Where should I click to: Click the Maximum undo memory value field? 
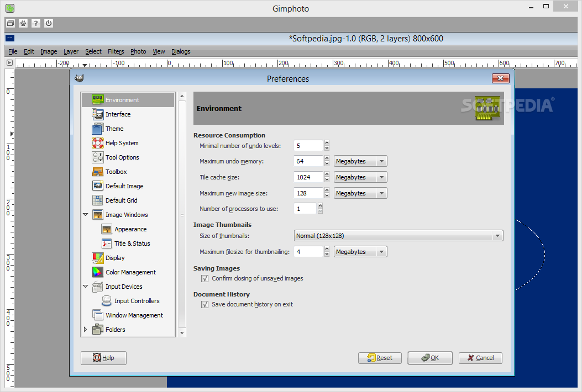click(308, 161)
